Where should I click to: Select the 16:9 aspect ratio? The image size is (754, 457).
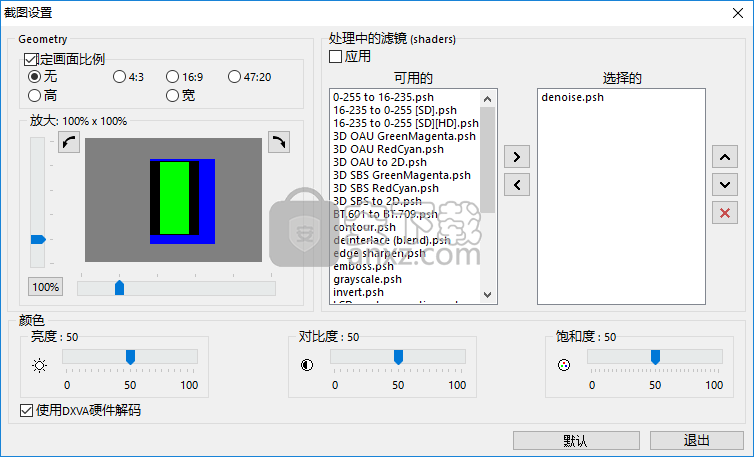click(x=172, y=76)
